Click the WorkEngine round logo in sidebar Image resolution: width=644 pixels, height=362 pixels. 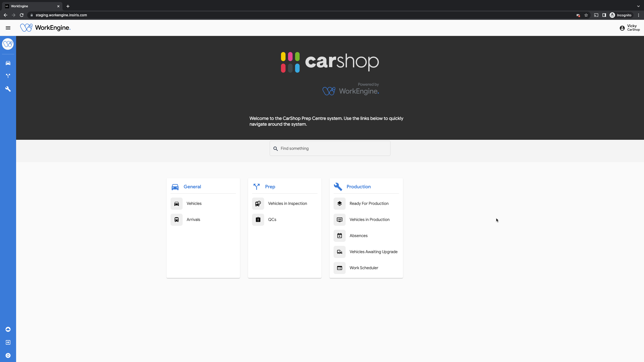click(x=8, y=44)
